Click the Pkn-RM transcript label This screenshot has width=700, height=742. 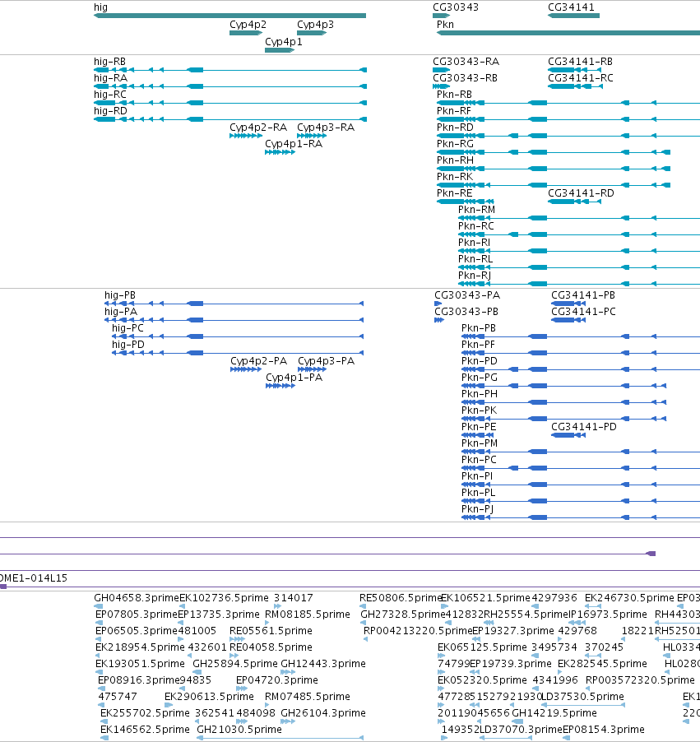(x=476, y=210)
